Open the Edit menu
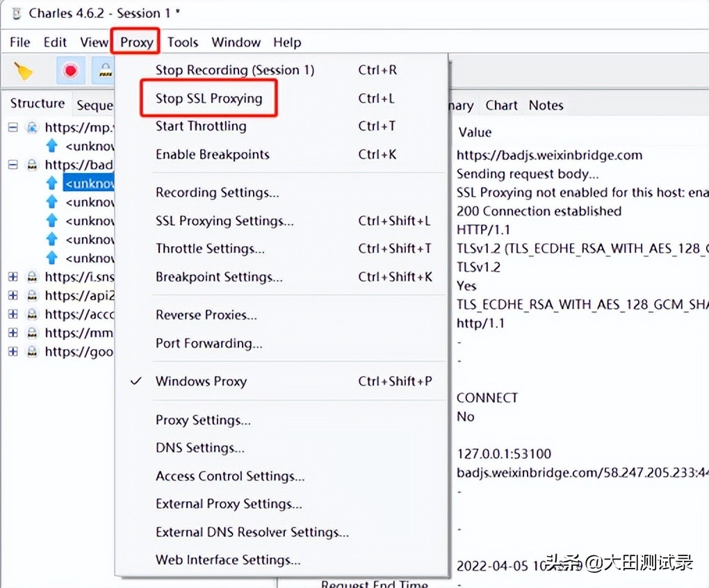The height and width of the screenshot is (588, 709). [x=55, y=42]
